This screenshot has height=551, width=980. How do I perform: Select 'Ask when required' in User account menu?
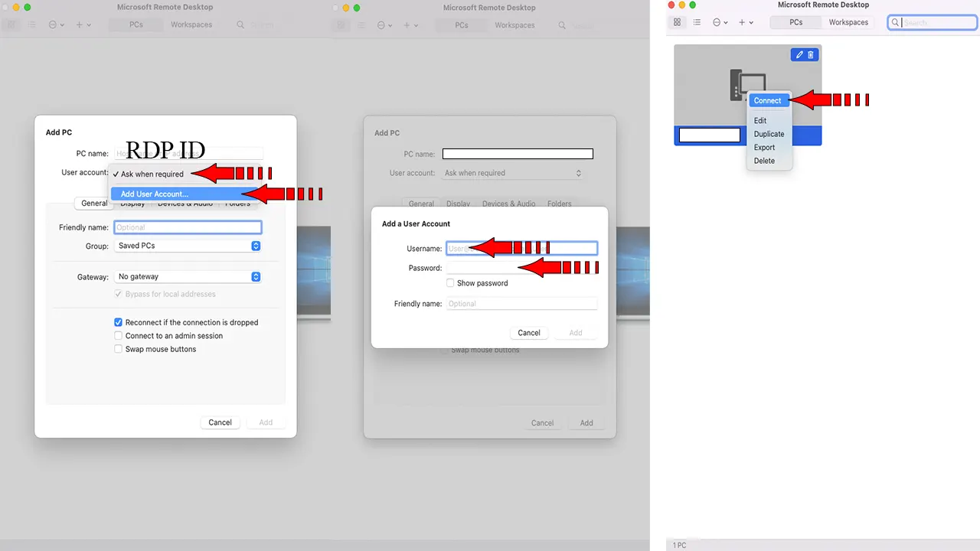(152, 174)
